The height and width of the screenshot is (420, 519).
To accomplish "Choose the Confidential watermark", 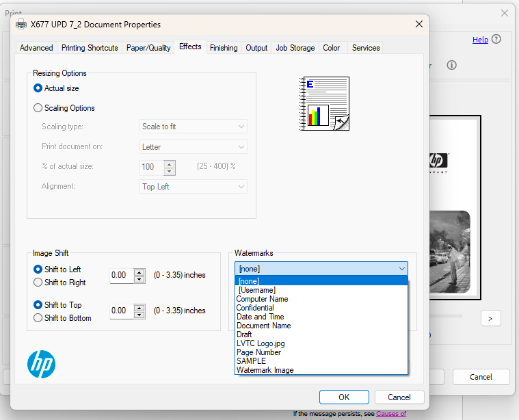I will (321, 308).
